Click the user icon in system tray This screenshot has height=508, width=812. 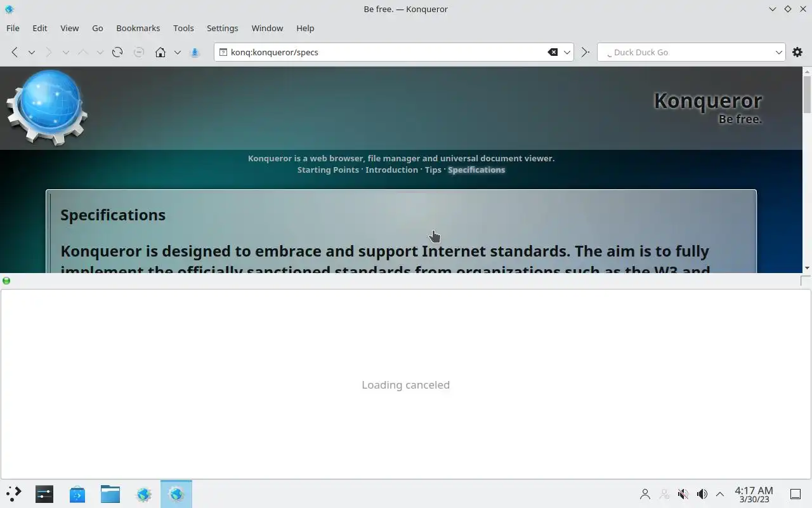coord(645,494)
